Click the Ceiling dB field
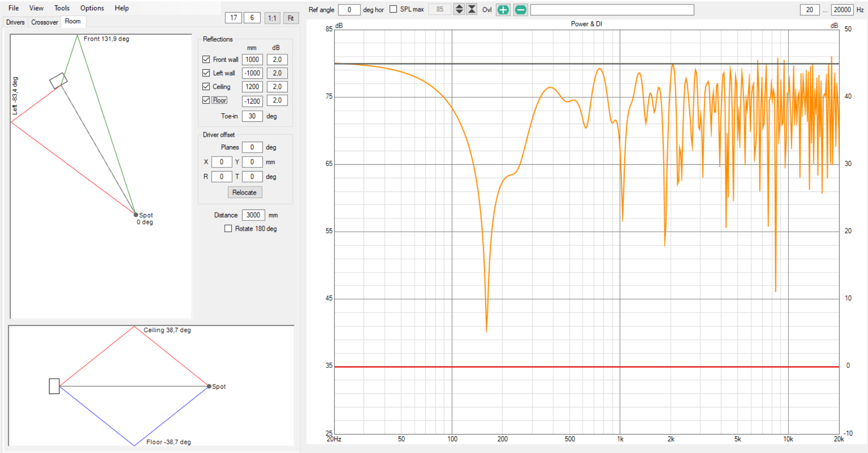This screenshot has width=868, height=453. tap(277, 86)
